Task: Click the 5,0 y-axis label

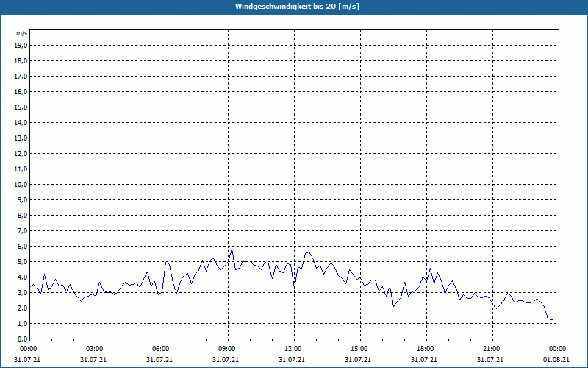Action: click(22, 261)
